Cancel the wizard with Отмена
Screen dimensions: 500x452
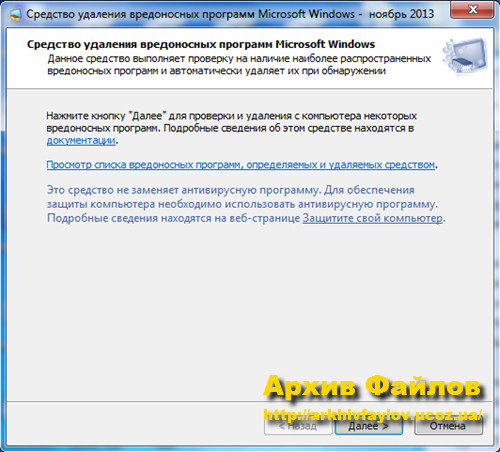pyautogui.click(x=448, y=426)
